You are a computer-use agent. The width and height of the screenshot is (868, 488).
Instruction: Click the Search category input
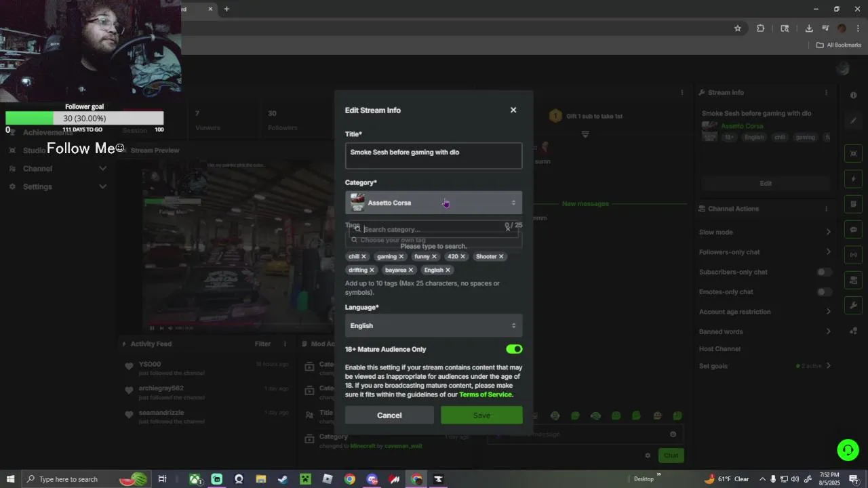coord(433,229)
